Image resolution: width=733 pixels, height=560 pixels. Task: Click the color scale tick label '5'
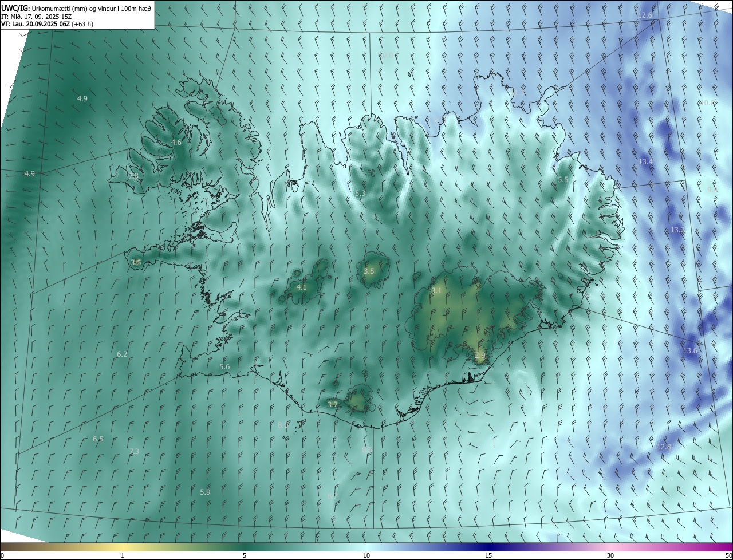[245, 555]
